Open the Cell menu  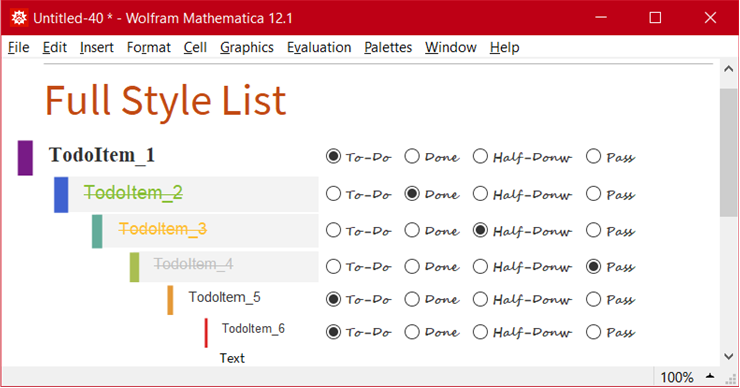(x=195, y=47)
